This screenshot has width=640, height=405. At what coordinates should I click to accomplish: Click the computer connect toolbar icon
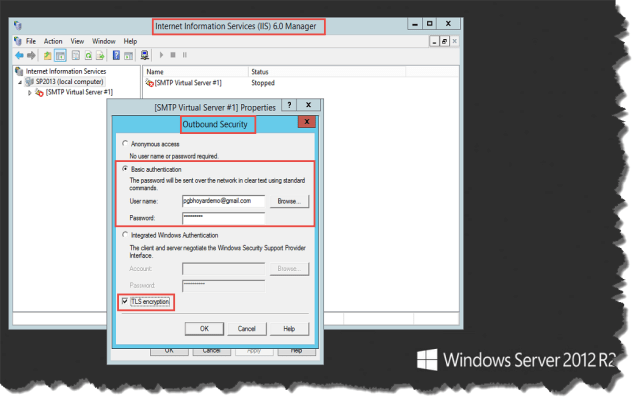click(x=146, y=55)
